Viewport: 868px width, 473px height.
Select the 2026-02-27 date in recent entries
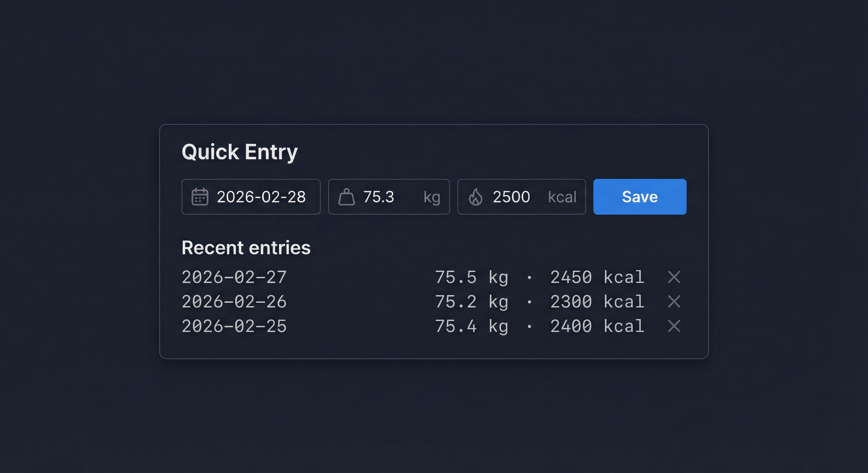[x=234, y=277]
